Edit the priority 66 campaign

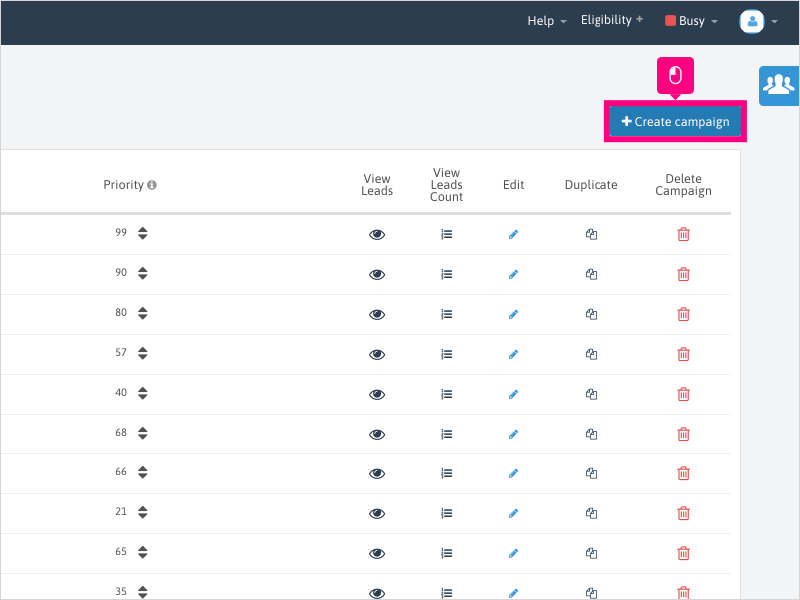pos(513,473)
